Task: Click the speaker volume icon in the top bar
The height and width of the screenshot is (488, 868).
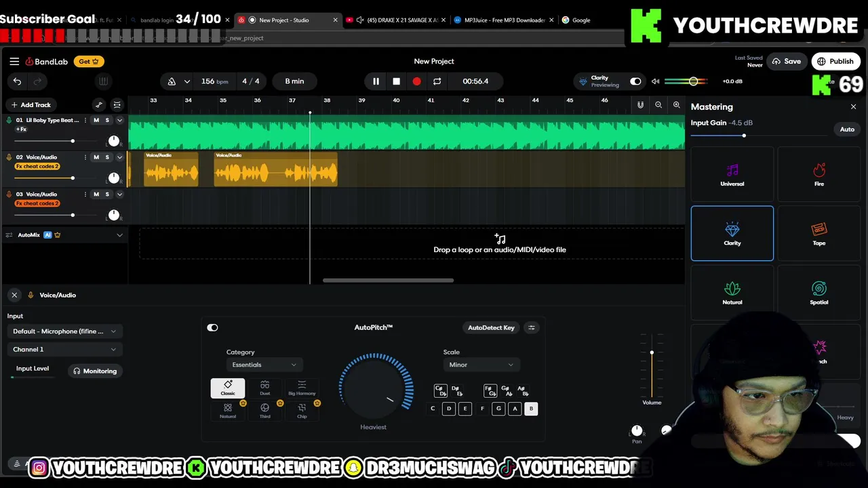Action: pyautogui.click(x=655, y=81)
